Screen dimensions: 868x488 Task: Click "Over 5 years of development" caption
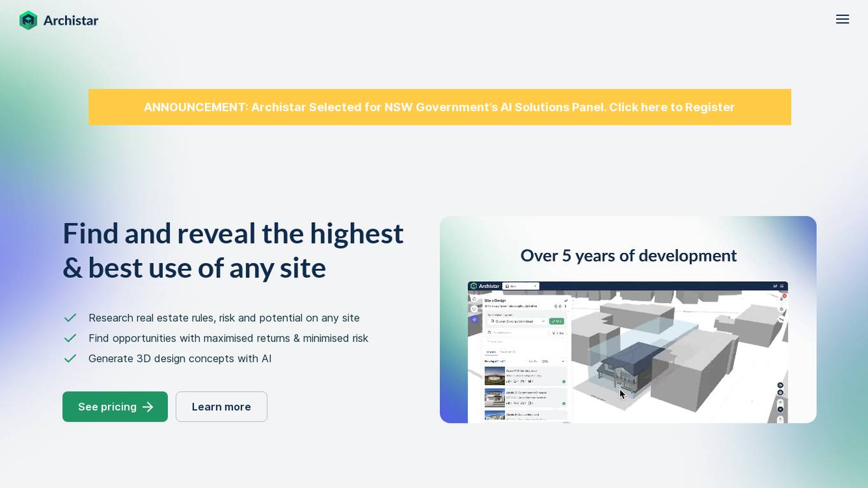[x=629, y=255]
